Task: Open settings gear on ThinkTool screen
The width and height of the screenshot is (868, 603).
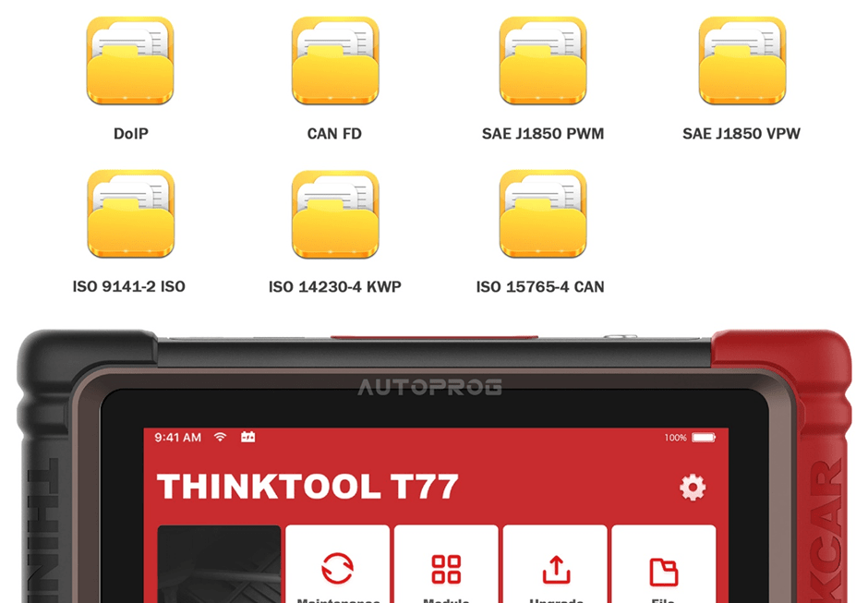Action: [x=693, y=488]
